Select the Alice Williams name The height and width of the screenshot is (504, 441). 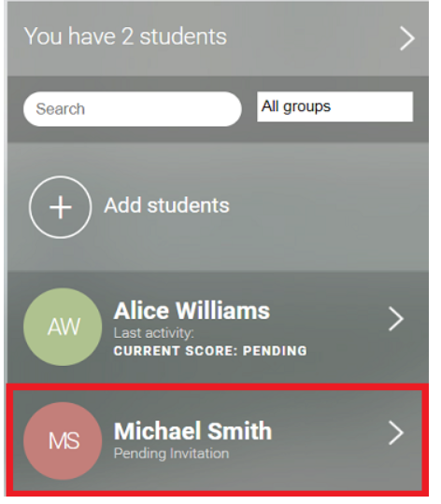(192, 311)
